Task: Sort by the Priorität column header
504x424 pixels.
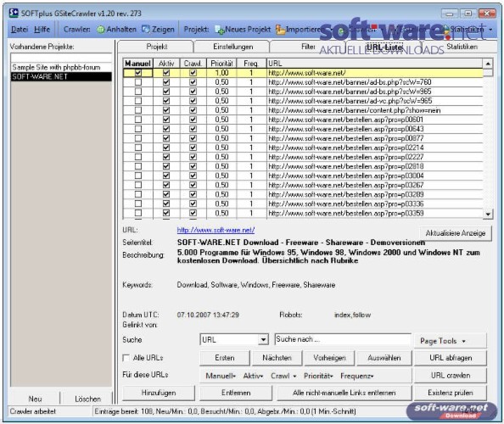Action: (221, 64)
